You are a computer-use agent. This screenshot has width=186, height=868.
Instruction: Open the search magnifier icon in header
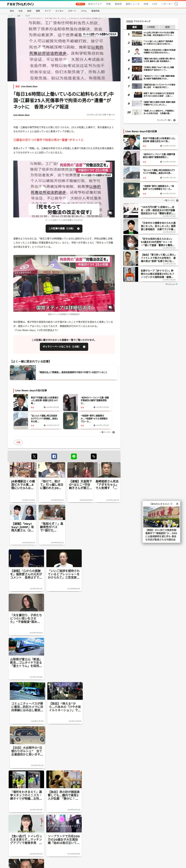pos(176,4)
